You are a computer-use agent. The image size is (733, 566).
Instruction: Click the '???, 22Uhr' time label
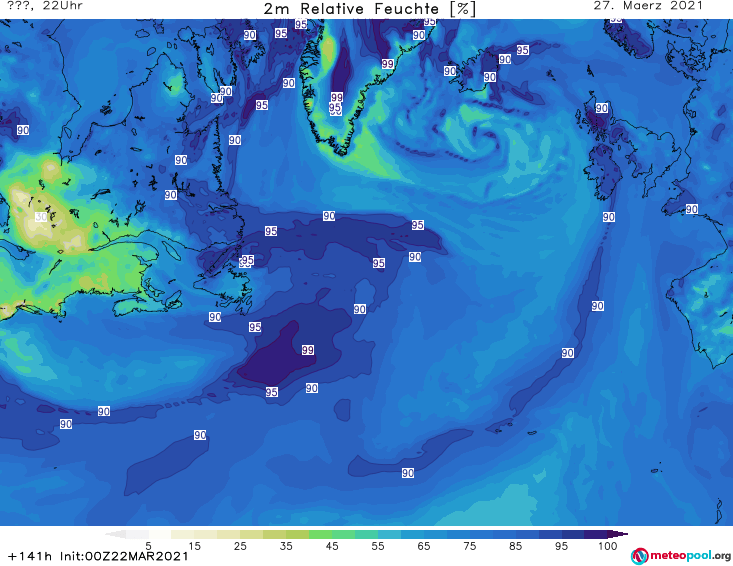point(45,6)
